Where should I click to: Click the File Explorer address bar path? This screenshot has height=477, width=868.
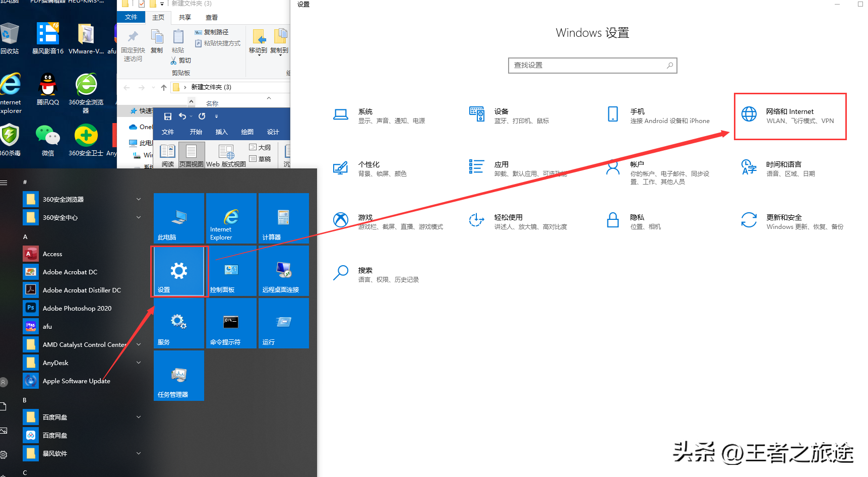pos(230,87)
